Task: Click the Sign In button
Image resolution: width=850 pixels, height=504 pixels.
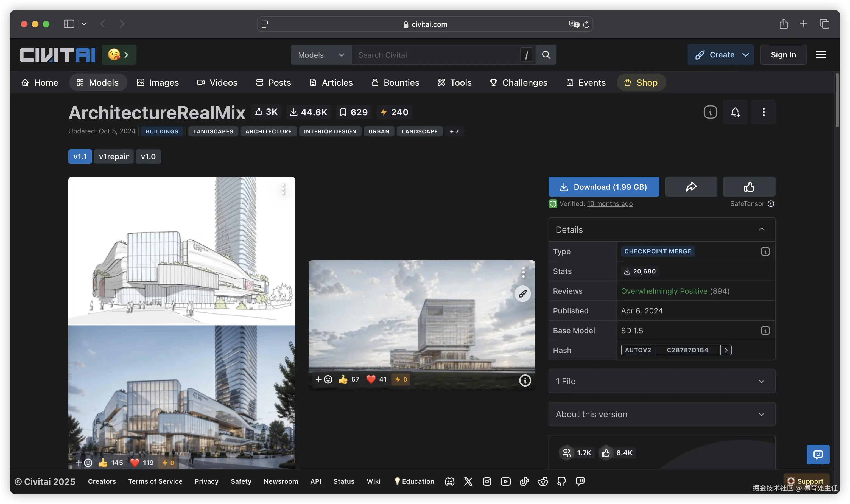Action: pyautogui.click(x=783, y=55)
